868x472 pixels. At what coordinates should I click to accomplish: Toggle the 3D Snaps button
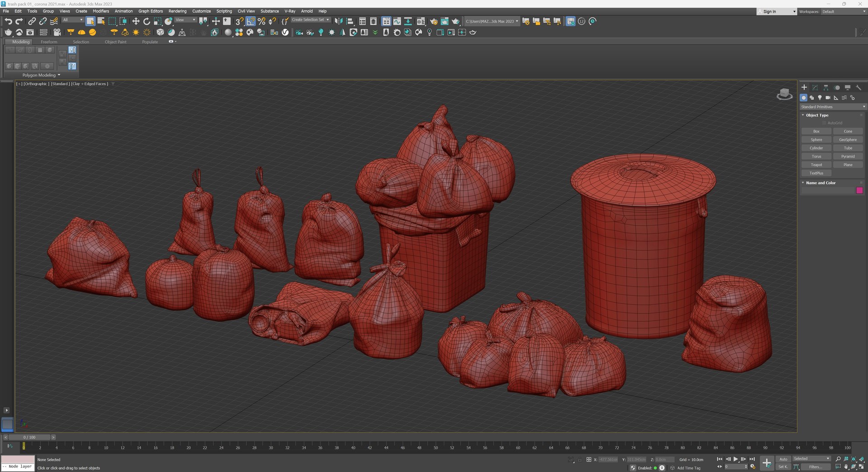[x=240, y=21]
